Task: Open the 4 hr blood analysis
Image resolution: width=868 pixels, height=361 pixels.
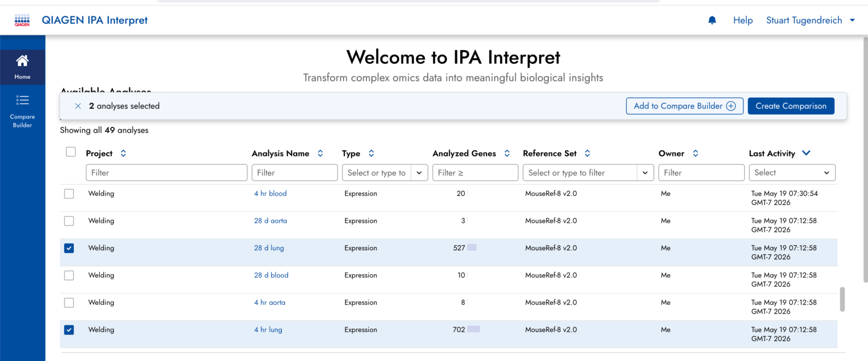Action: pos(270,194)
